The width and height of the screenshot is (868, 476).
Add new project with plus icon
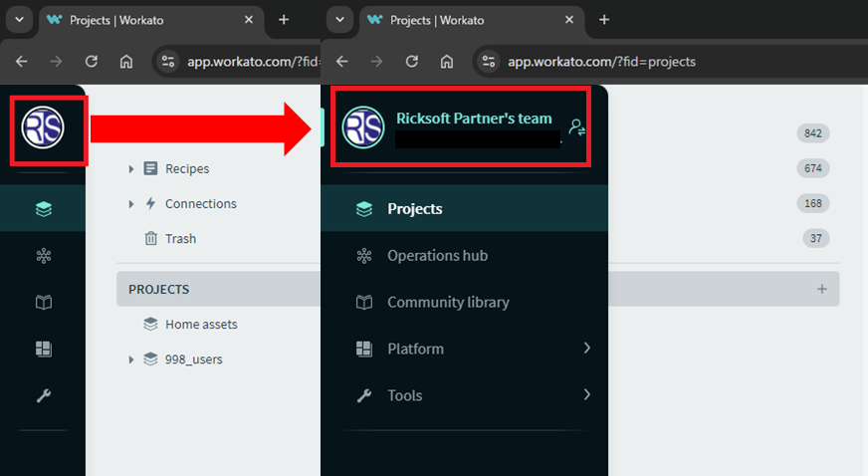(822, 289)
